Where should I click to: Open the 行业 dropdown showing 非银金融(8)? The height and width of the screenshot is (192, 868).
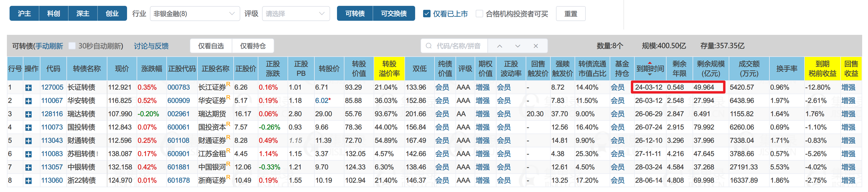pos(195,14)
